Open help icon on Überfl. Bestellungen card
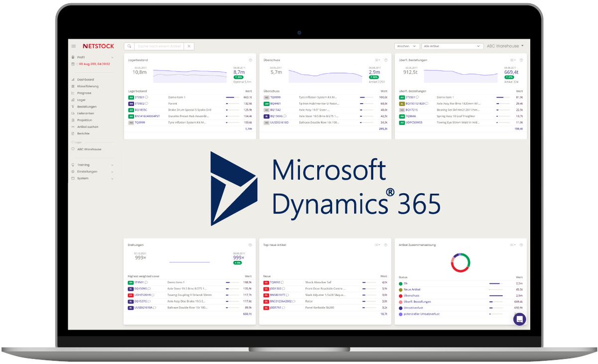Viewport: 598px width, 364px height. point(521,60)
